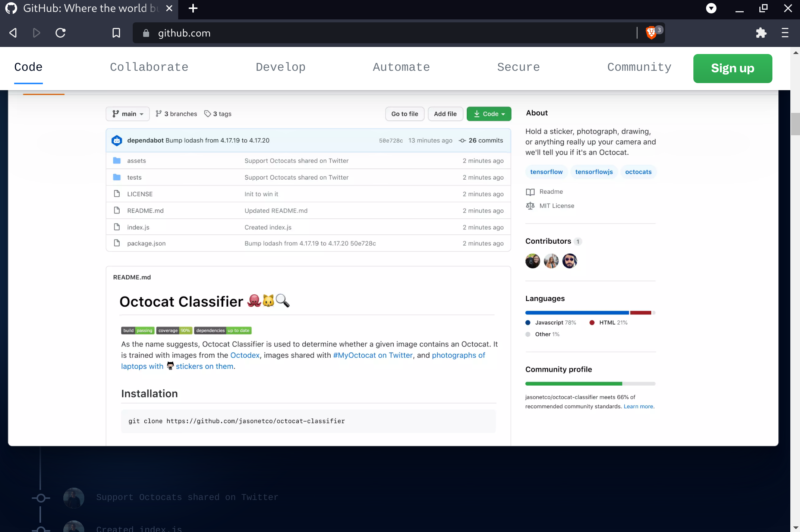800x532 pixels.
Task: Click the Go to file button
Action: click(404, 114)
